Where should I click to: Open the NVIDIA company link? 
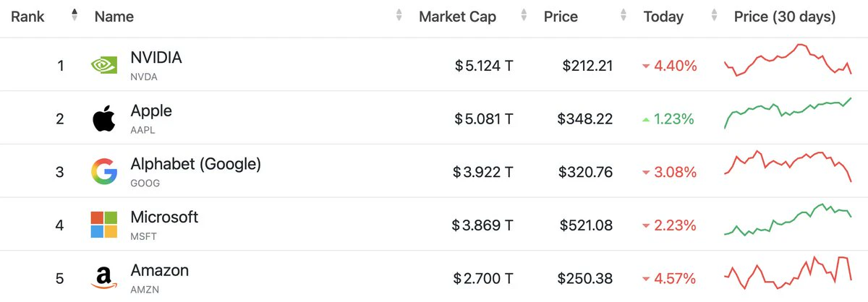(156, 58)
